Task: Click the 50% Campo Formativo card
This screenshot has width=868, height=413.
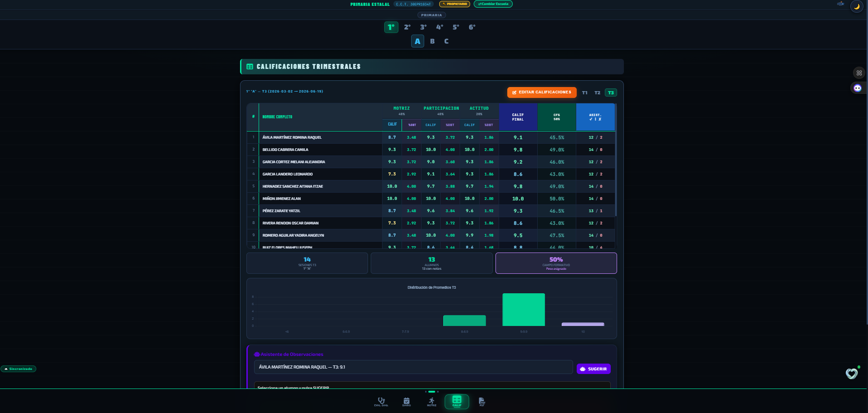Action: [556, 263]
